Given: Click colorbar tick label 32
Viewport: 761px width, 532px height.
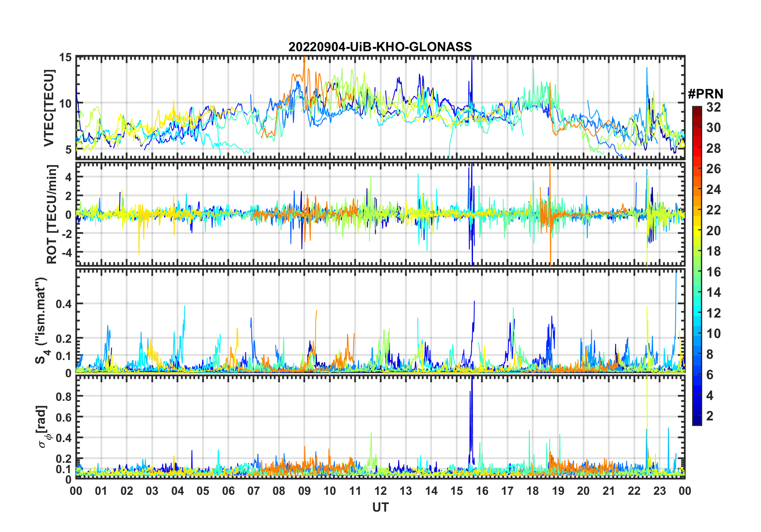Looking at the screenshot, I should point(713,107).
